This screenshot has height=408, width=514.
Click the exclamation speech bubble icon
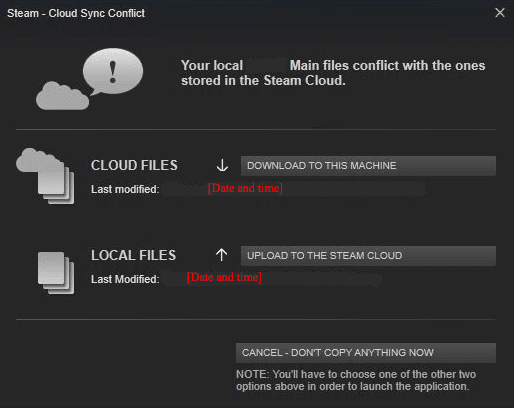point(113,71)
